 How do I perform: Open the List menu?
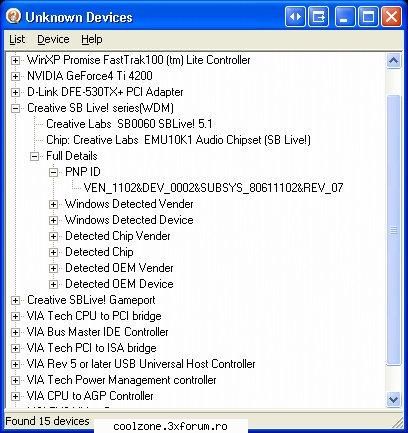pyautogui.click(x=17, y=39)
